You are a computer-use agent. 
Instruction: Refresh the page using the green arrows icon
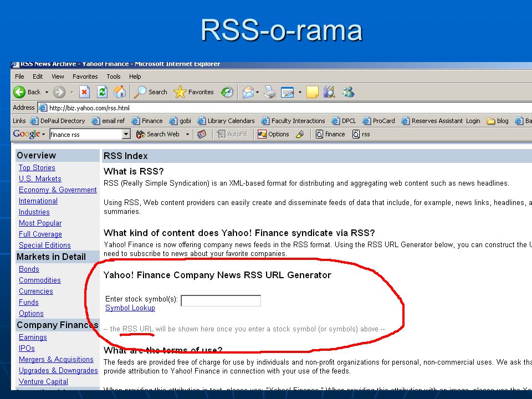pos(102,92)
